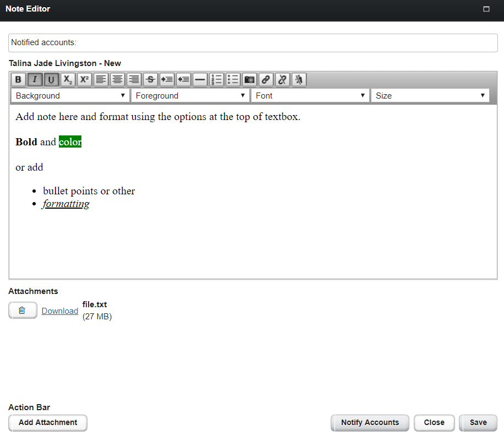Viewport: 504px width, 441px height.
Task: Open the Foreground color dropdown
Action: click(190, 96)
